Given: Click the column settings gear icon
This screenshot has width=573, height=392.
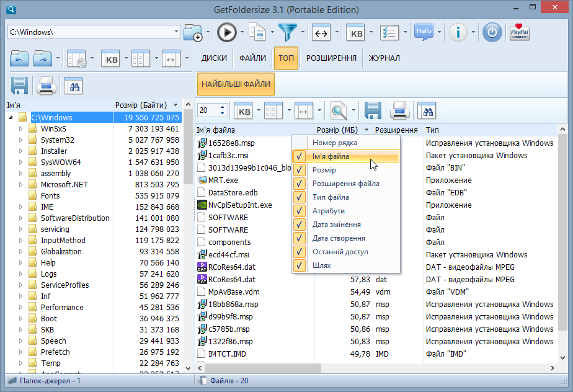Looking at the screenshot, I should [77, 59].
